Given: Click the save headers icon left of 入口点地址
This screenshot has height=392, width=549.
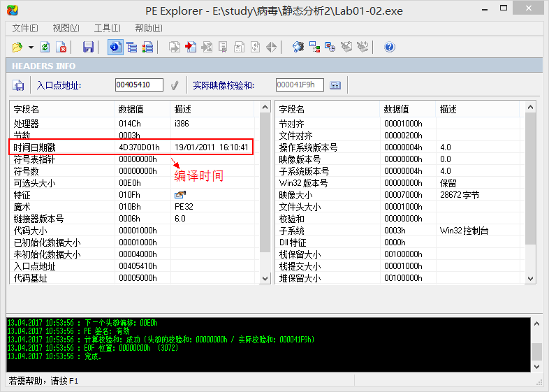Looking at the screenshot, I should 18,85.
